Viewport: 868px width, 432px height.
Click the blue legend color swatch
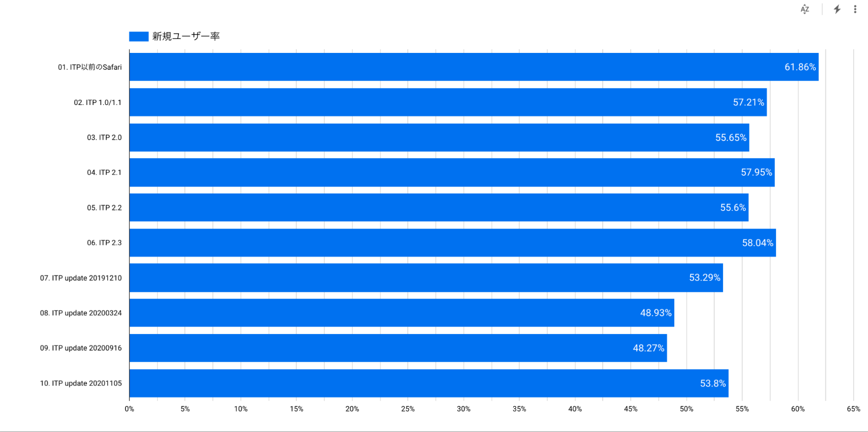pyautogui.click(x=139, y=36)
